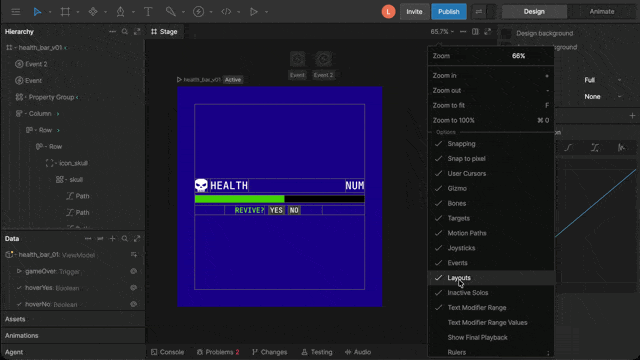
Task: Open the 65.7% zoom dropdown
Action: pyautogui.click(x=442, y=31)
